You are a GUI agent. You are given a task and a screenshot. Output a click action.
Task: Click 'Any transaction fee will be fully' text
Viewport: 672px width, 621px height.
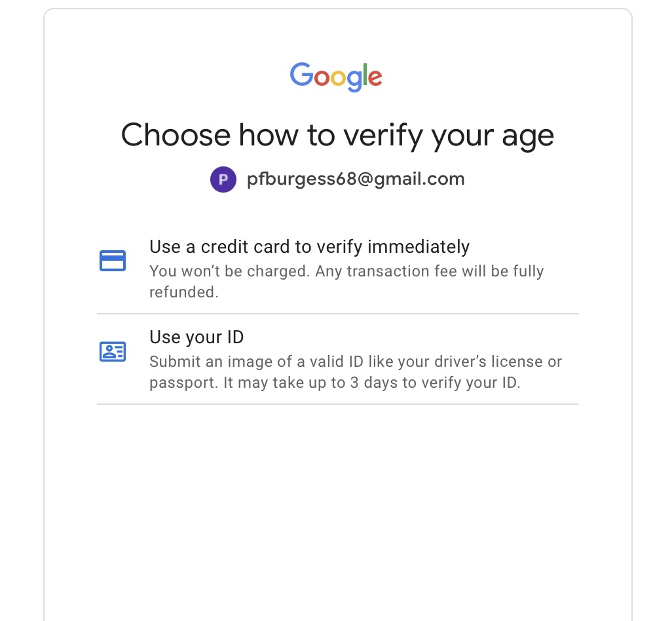[x=430, y=271]
